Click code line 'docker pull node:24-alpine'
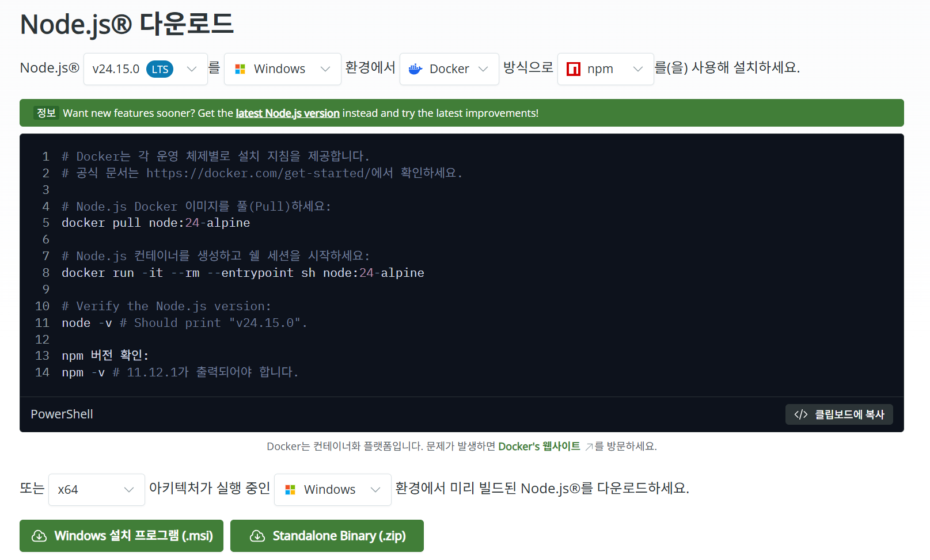Image resolution: width=930 pixels, height=560 pixels. (156, 223)
